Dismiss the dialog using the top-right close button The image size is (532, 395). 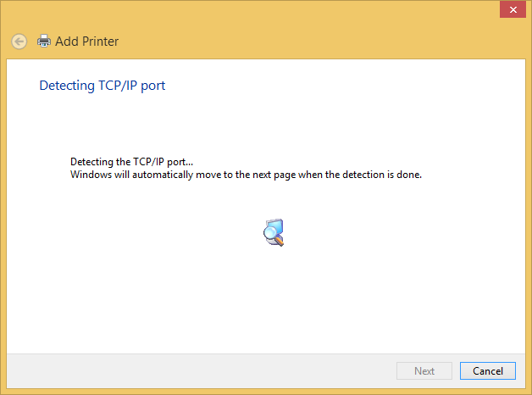(513, 9)
